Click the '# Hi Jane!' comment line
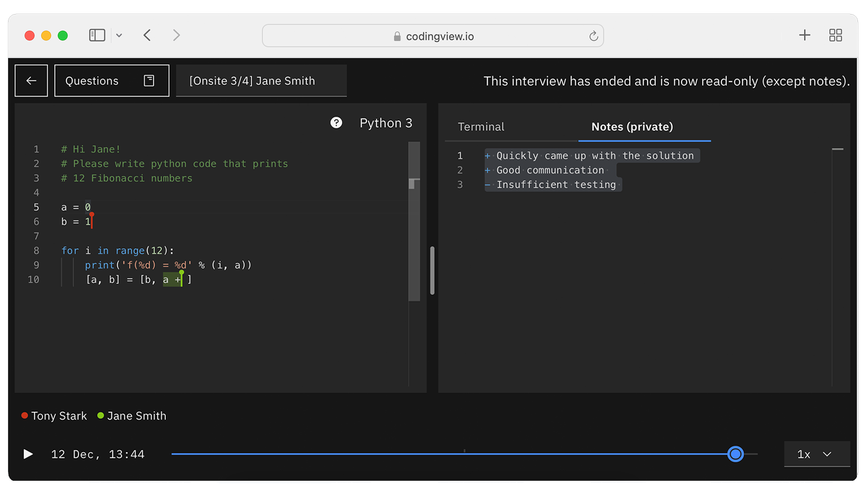 coord(91,149)
